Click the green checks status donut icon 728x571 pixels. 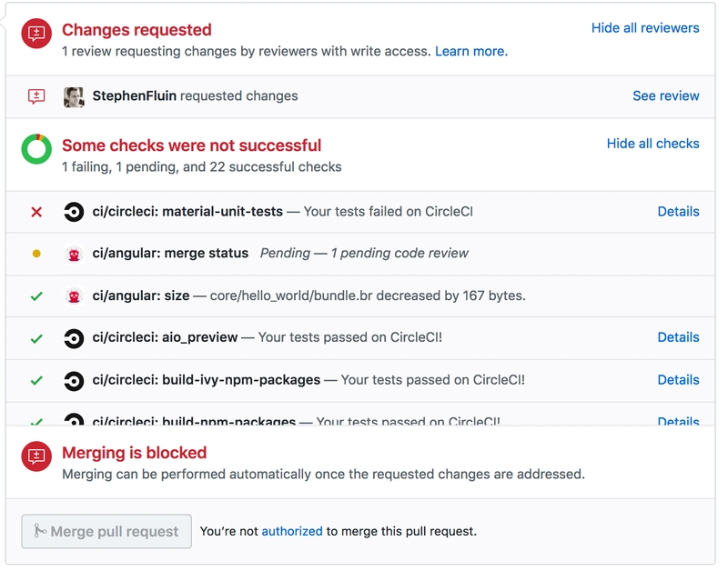(x=36, y=149)
